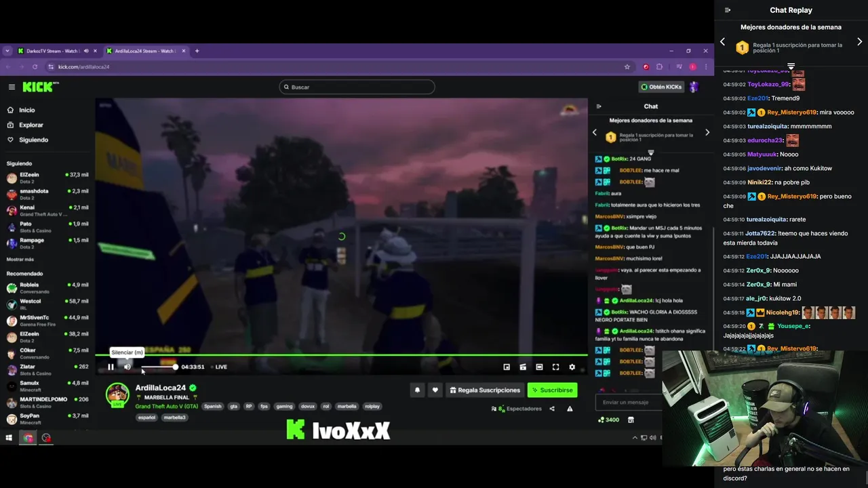The image size is (868, 488).
Task: Enter fullscreen mode in player
Action: (x=555, y=367)
